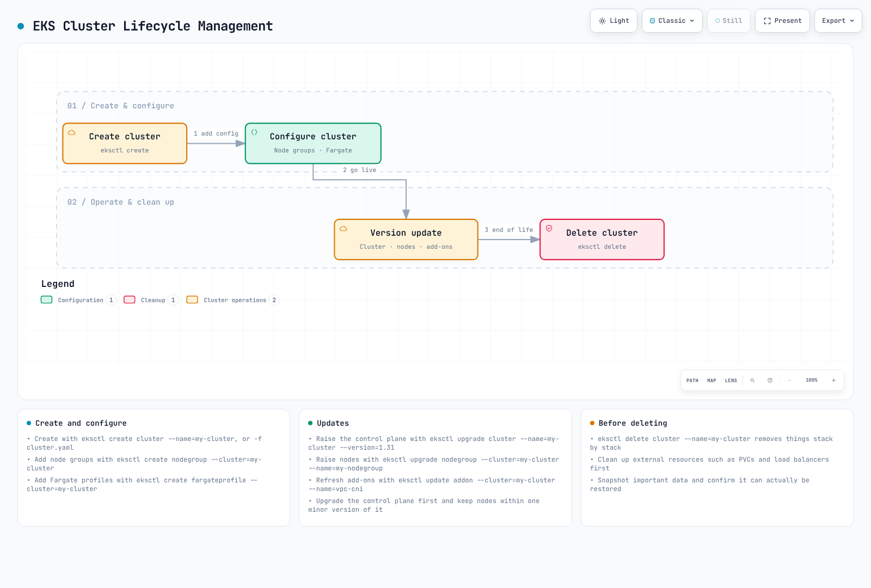Select the Create cluster node
Viewport: 871px width, 588px height.
tap(125, 143)
